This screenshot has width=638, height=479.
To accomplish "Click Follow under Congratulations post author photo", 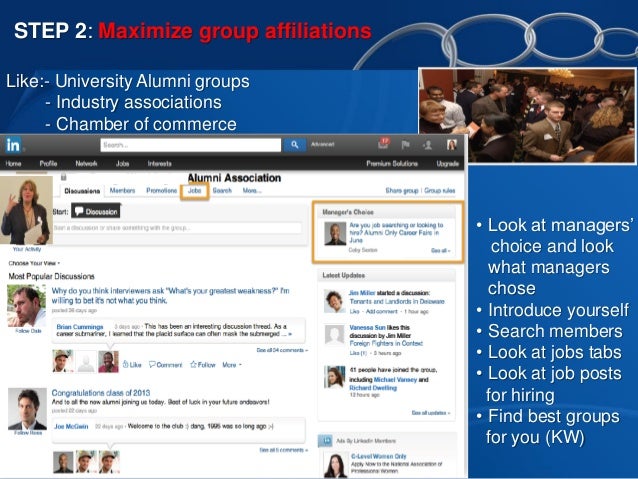I will (x=28, y=433).
